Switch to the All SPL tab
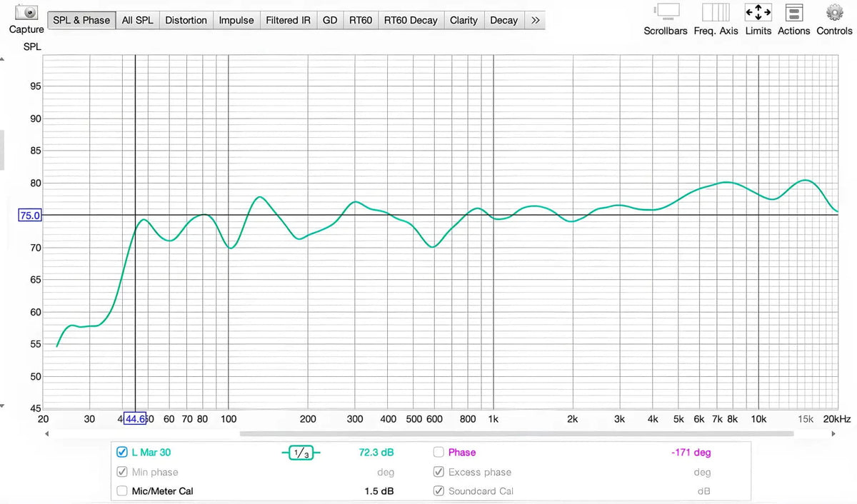The image size is (857, 504). [x=137, y=20]
